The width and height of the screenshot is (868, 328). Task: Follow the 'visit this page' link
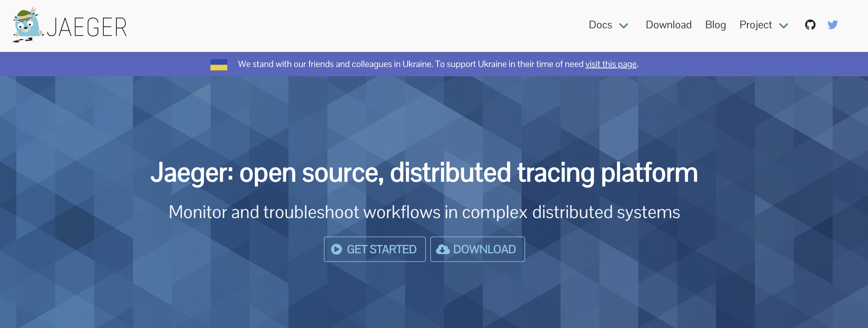(x=611, y=64)
